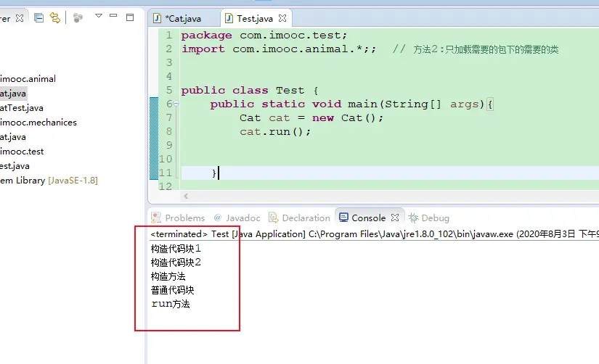Select imooc.mechanices package in tree

tap(38, 123)
